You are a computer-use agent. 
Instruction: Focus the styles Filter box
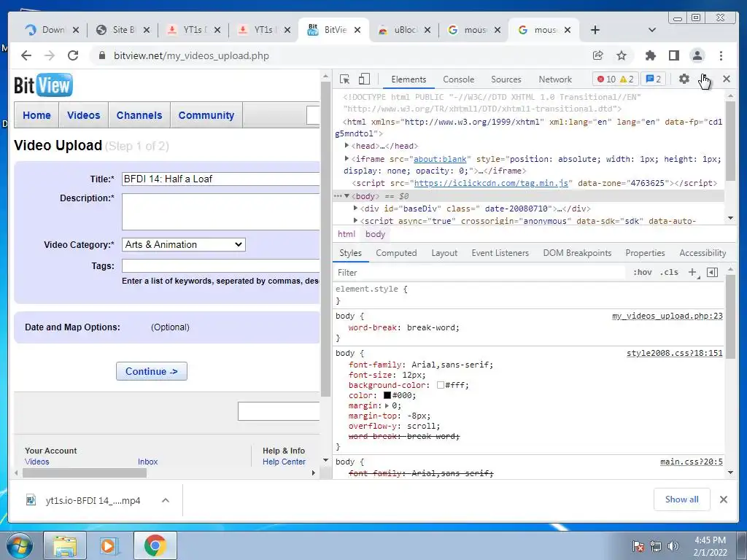tap(479, 273)
